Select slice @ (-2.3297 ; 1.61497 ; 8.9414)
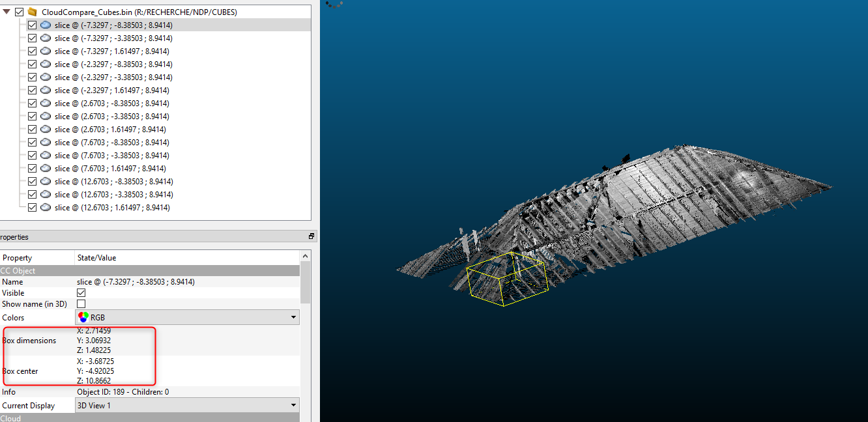Screen dimensions: 868x422 point(112,90)
